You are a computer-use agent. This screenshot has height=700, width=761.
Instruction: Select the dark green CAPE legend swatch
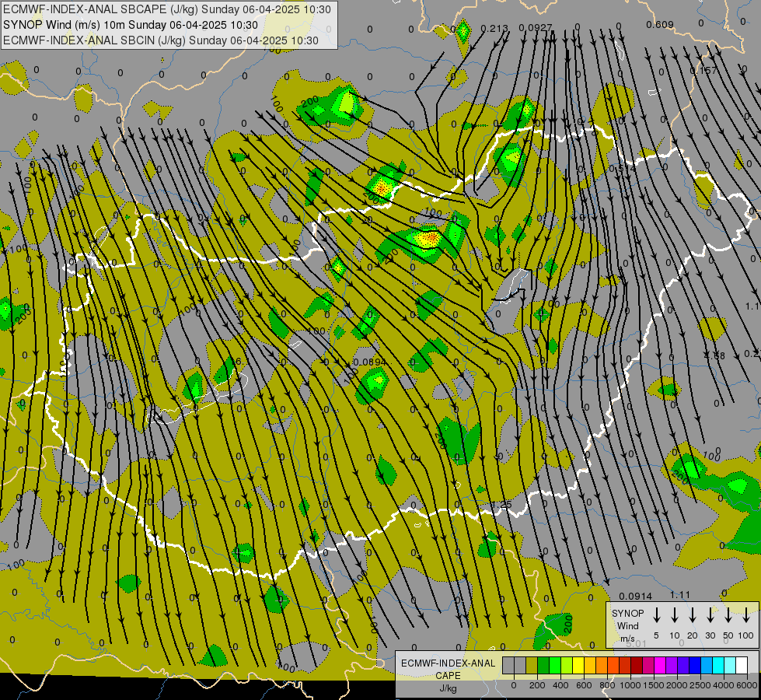tap(543, 665)
